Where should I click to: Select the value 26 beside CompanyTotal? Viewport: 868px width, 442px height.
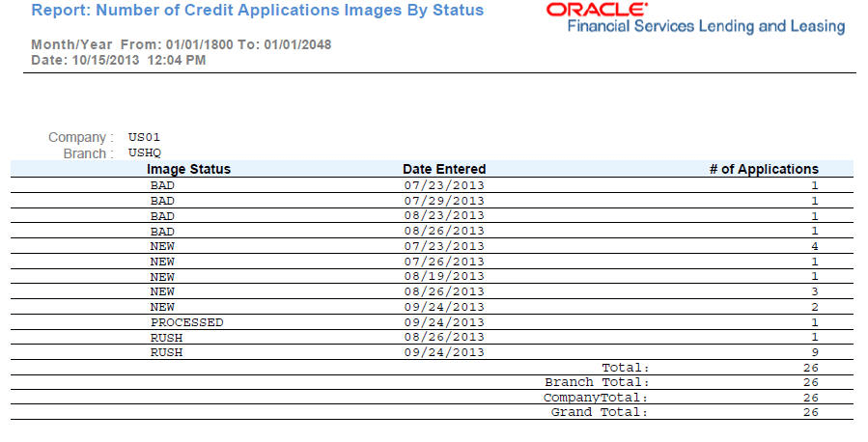coord(811,398)
